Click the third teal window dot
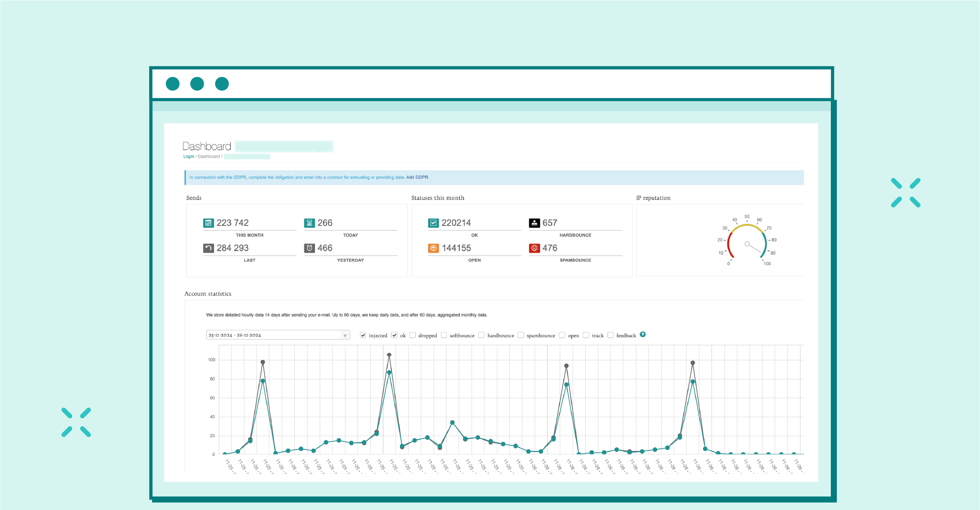This screenshot has width=980, height=510. pyautogui.click(x=222, y=84)
